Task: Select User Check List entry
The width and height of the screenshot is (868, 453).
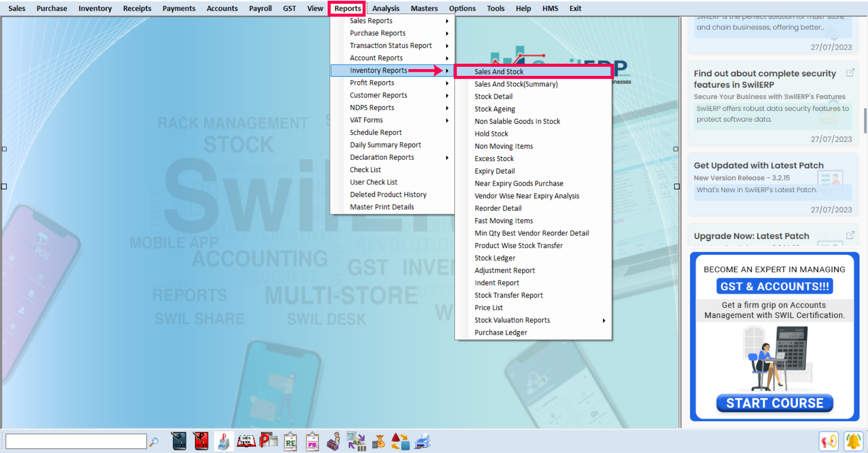Action: [x=392, y=182]
